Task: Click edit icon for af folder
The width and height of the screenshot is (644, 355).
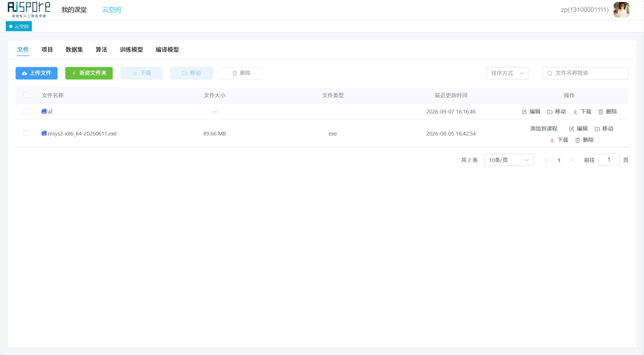Action: [x=524, y=112]
